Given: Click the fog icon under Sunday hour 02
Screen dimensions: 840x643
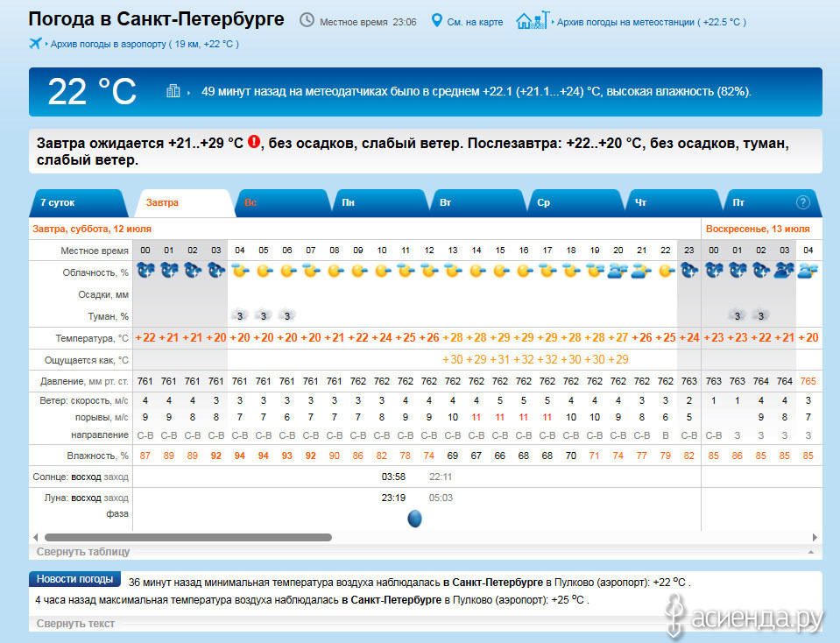Looking at the screenshot, I should pyautogui.click(x=760, y=315).
